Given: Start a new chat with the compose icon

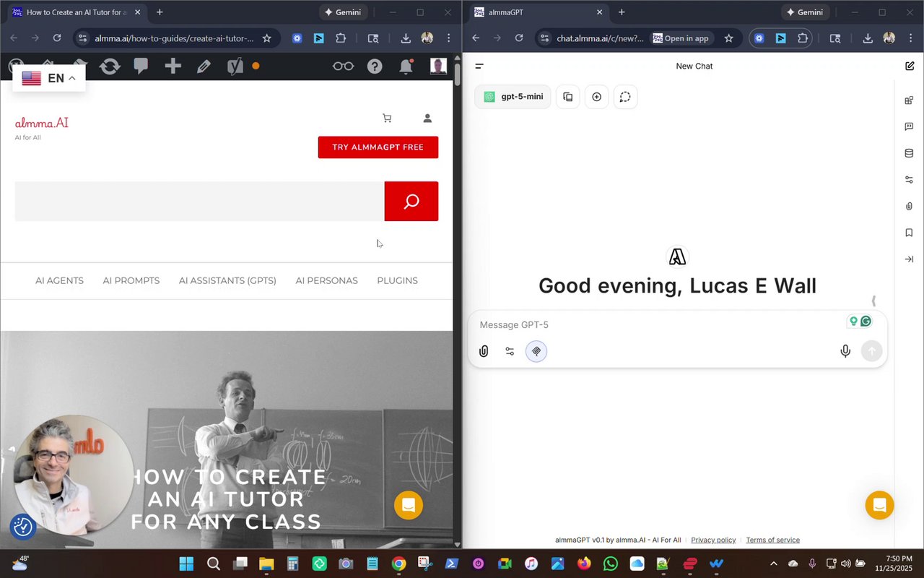Looking at the screenshot, I should [910, 66].
